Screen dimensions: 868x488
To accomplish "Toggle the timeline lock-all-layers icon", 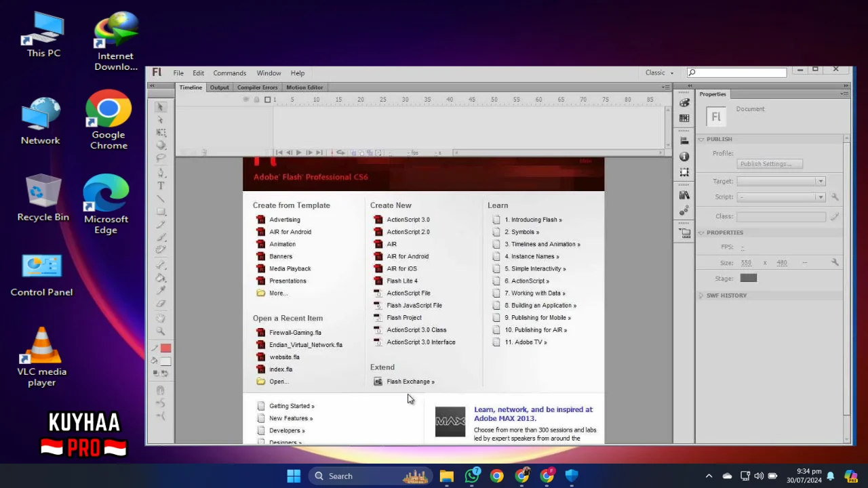I will coord(256,100).
